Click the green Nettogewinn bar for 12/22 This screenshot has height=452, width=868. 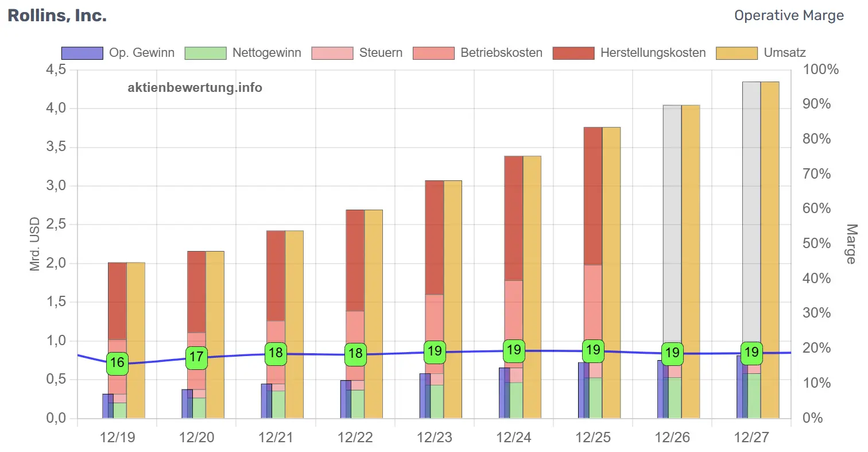[355, 404]
